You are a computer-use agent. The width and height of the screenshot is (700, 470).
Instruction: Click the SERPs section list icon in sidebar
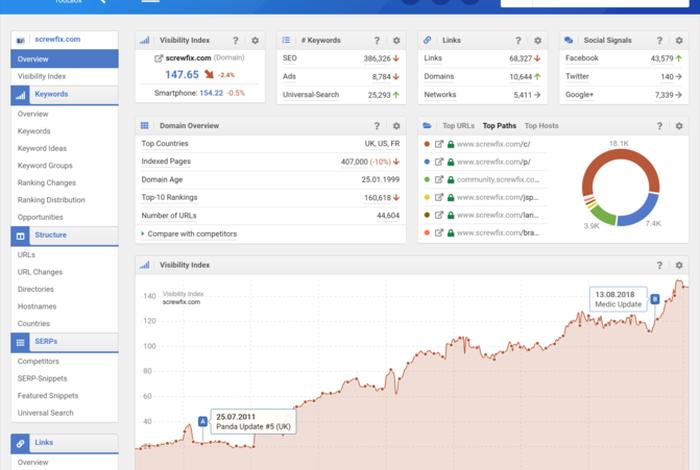click(x=21, y=342)
